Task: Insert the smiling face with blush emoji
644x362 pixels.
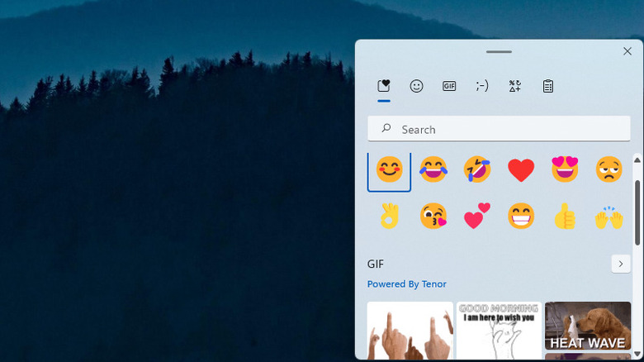Action: 390,169
